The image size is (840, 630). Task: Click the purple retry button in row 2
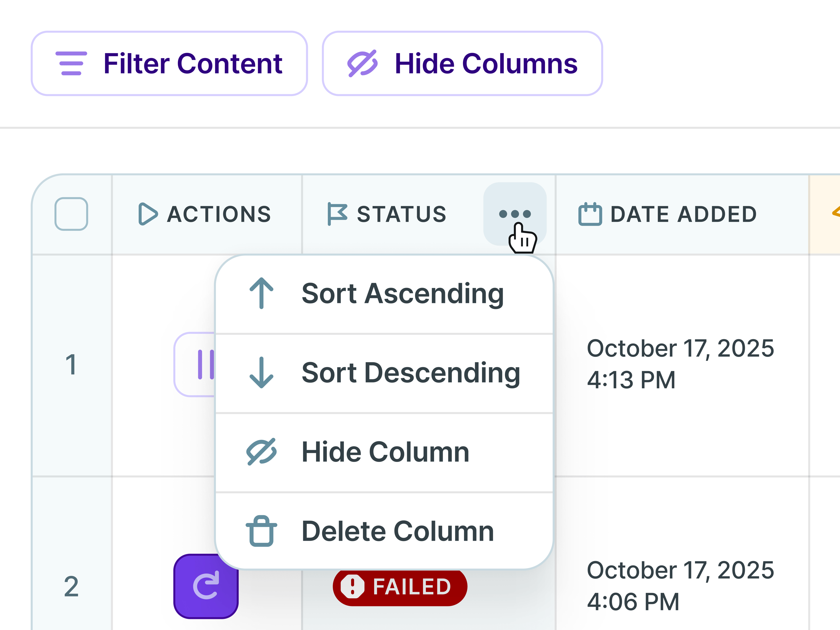point(206,586)
